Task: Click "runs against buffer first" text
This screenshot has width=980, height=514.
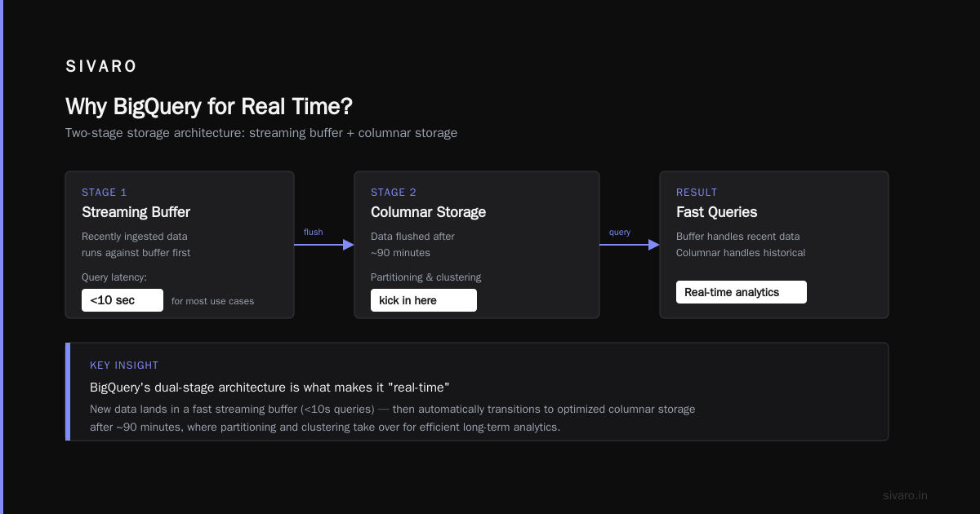Action: click(x=136, y=253)
